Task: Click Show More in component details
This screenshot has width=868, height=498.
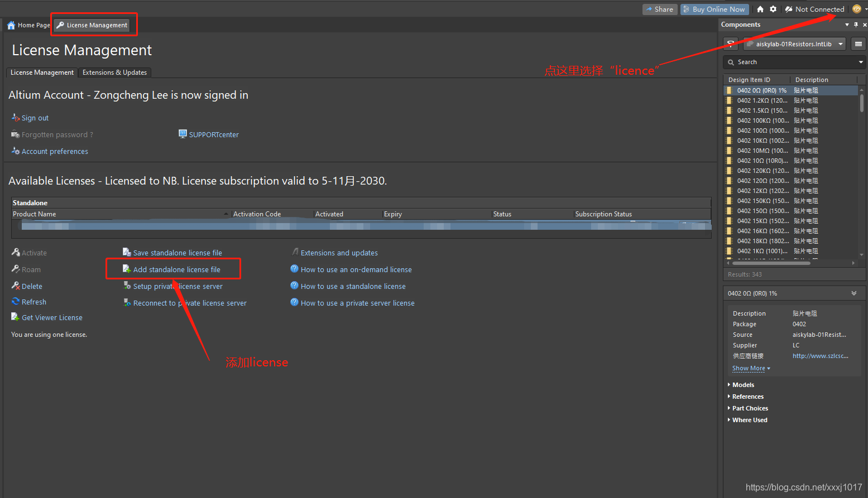Action: 751,369
